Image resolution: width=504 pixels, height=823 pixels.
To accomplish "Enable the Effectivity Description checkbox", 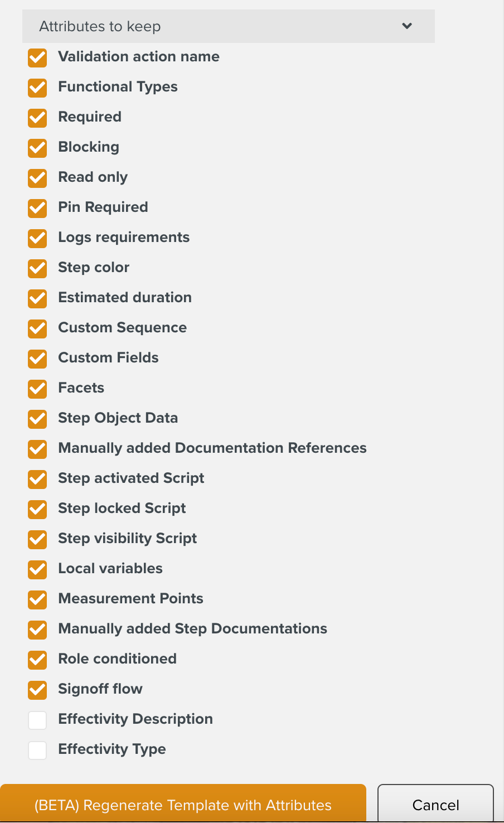I will [x=37, y=720].
